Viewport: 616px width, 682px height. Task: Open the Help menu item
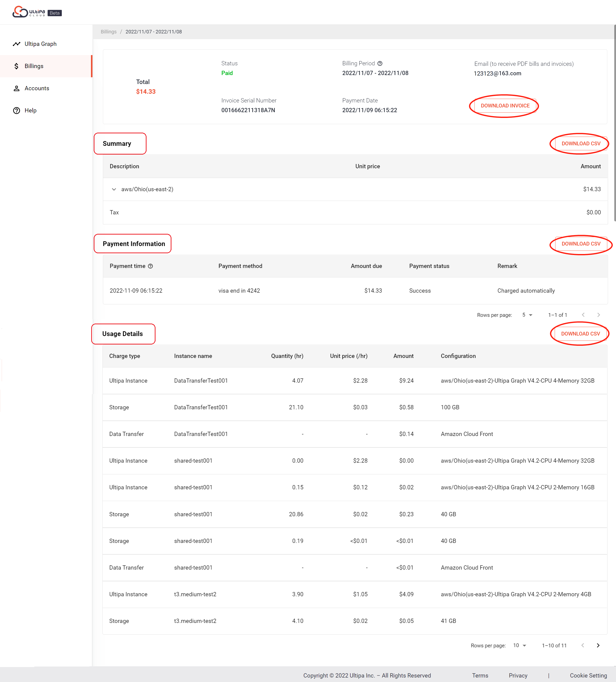coord(46,111)
